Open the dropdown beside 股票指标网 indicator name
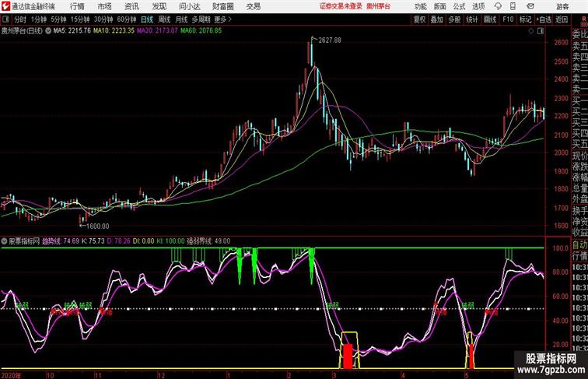This screenshot has width=588, height=379. (x=4, y=241)
